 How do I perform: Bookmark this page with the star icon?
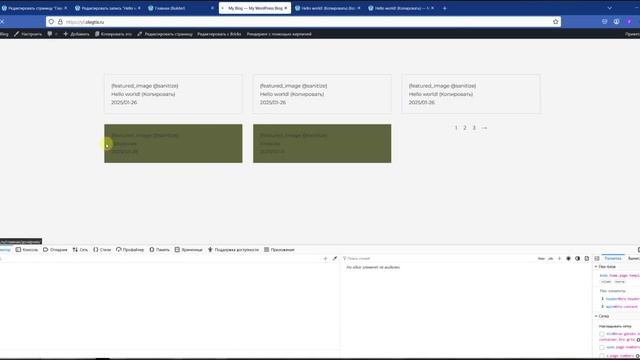point(556,22)
